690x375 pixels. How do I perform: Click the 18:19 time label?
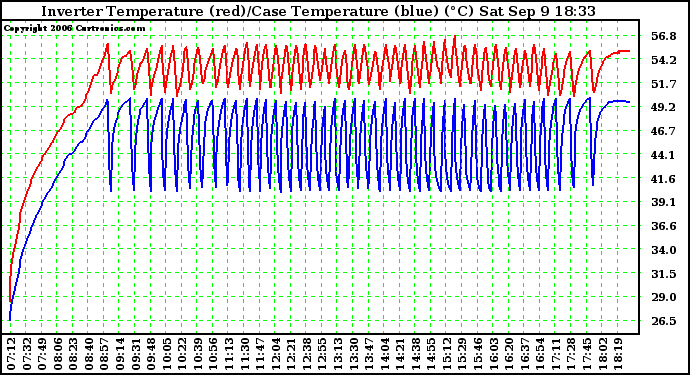click(x=619, y=354)
